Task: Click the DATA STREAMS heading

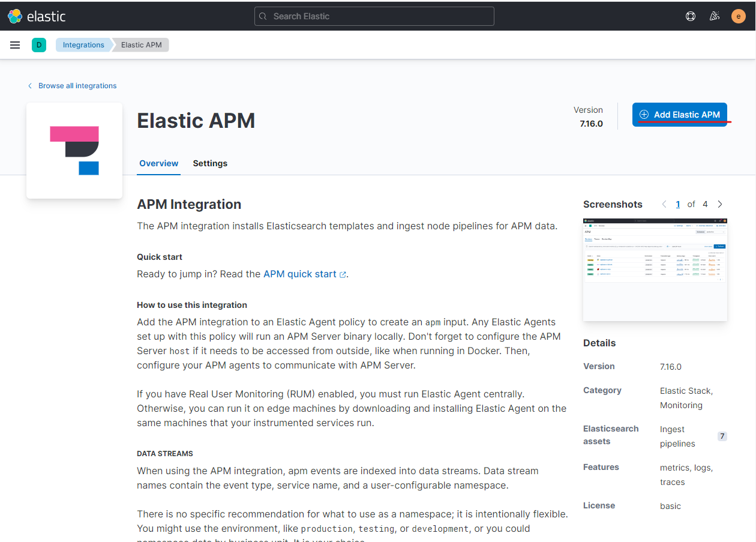Action: 165,454
